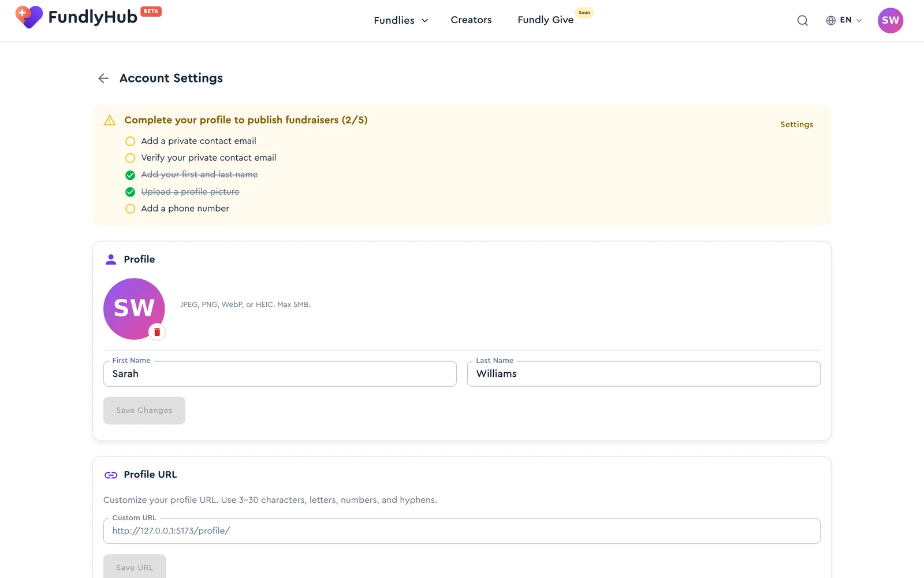Click the warning triangle icon
Viewport: 924px width, 578px height.
click(110, 120)
